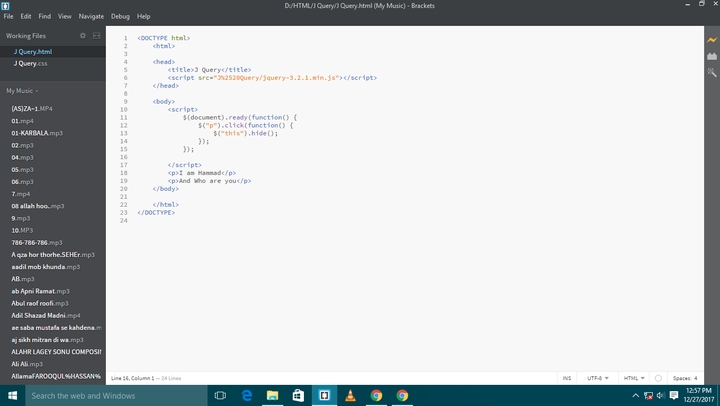Open Ali Ali.mp3 file
Viewport: 720px width, 406px height.
click(27, 364)
